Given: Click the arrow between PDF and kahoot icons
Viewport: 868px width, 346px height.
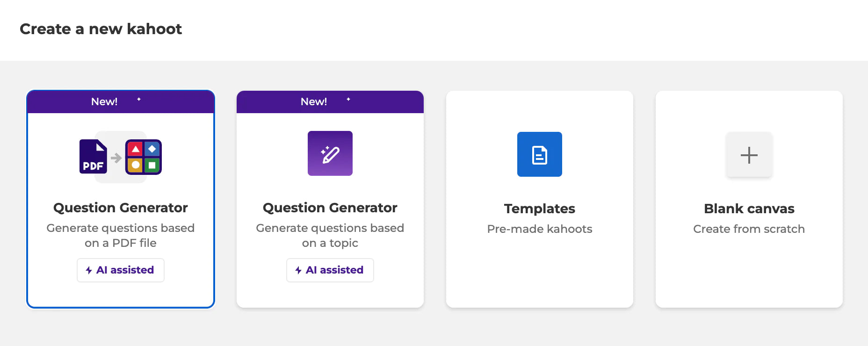Looking at the screenshot, I should point(116,158).
